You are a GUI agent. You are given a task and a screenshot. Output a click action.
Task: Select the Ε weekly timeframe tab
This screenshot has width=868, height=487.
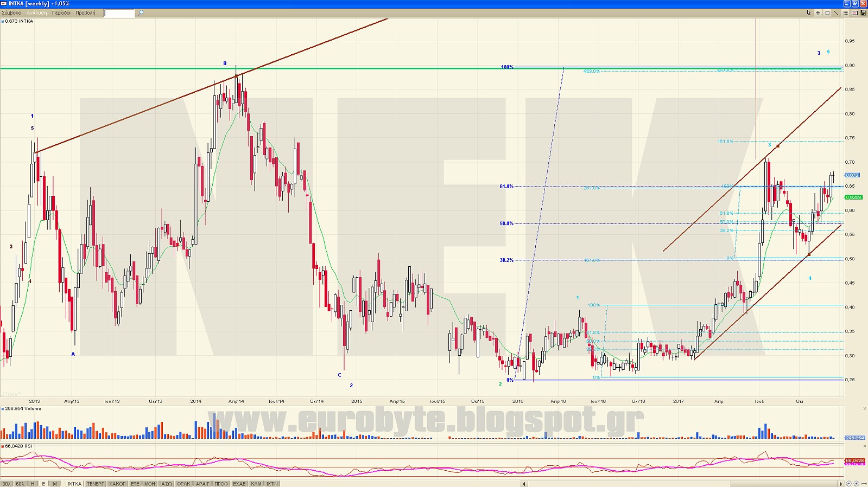pos(44,484)
